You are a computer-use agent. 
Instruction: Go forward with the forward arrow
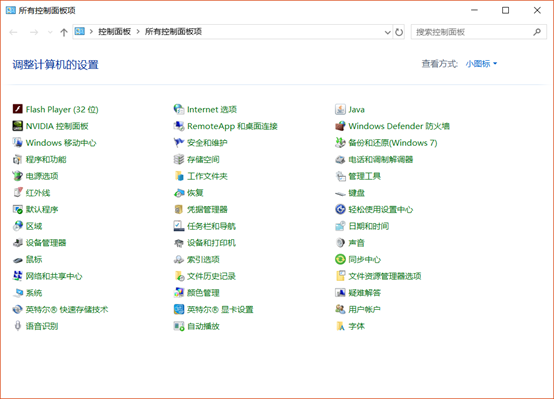34,32
